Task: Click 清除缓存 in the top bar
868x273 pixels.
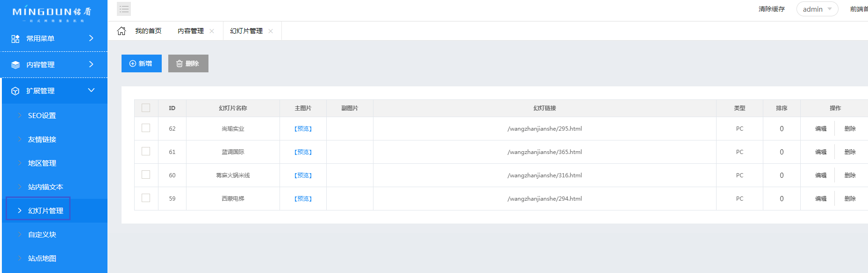Action: click(771, 9)
